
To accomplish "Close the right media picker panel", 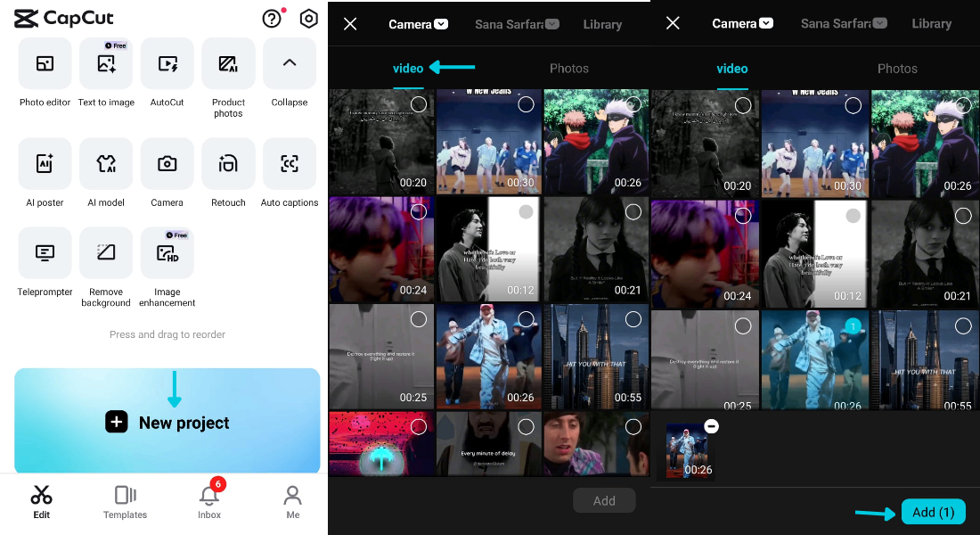I will coord(673,23).
